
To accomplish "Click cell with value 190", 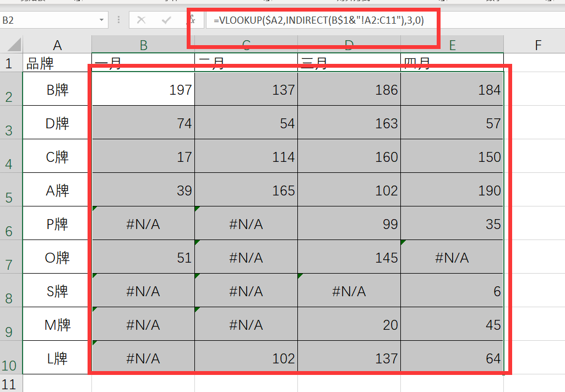I will click(x=452, y=189).
